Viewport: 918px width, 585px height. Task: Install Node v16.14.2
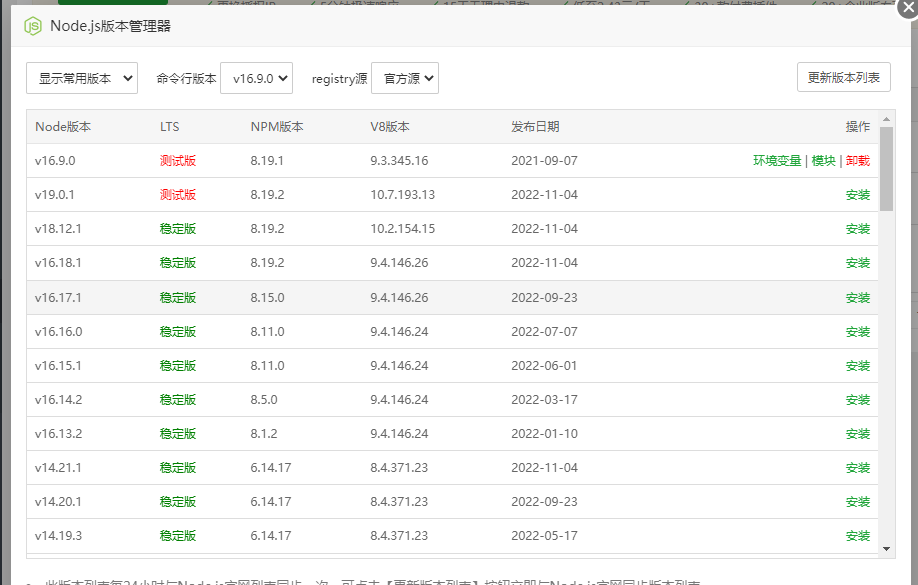pos(858,399)
